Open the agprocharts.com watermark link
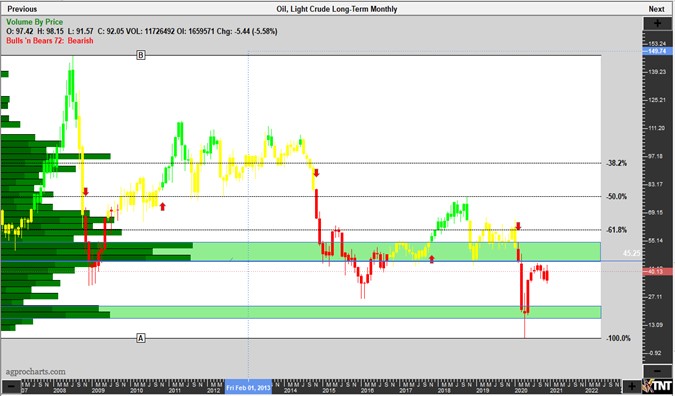 coord(36,371)
